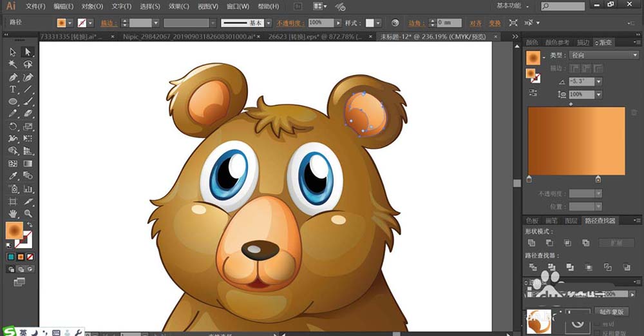This screenshot has width=644, height=336.
Task: Click the 对齐 link in control bar
Action: [476, 23]
